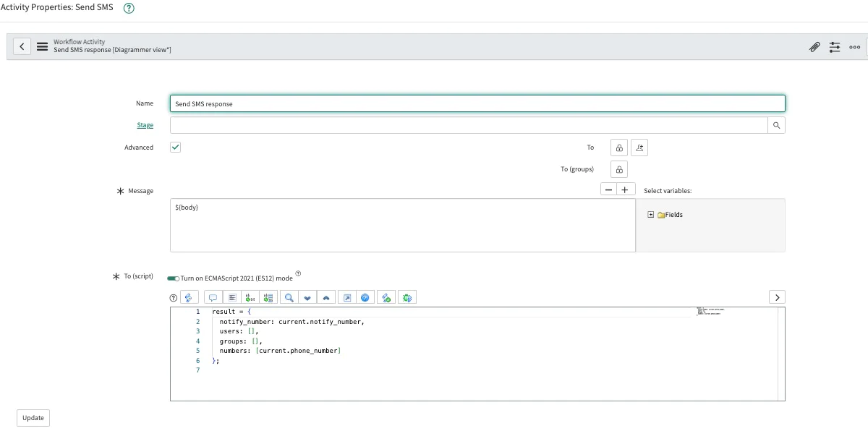Screen dimensions: 868x431
Task: Click the Update button
Action: pos(33,417)
